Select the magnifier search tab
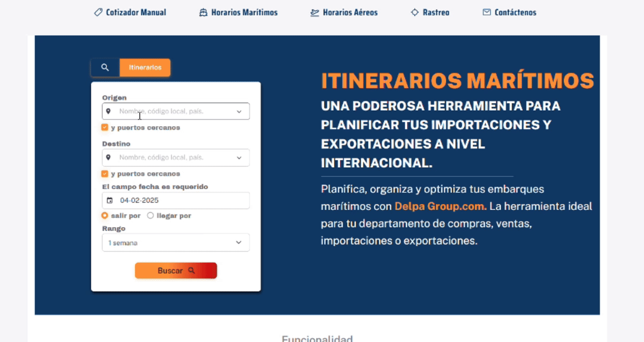Image resolution: width=644 pixels, height=342 pixels. click(x=105, y=67)
